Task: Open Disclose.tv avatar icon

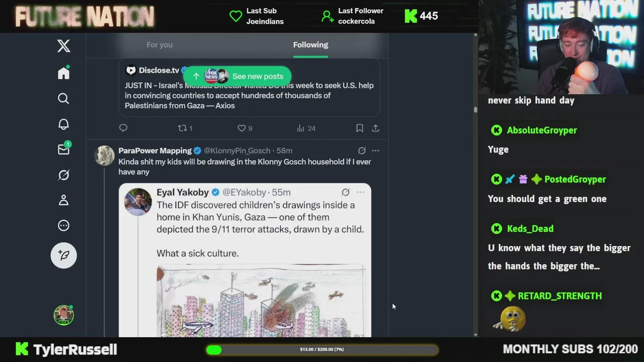Action: 131,70
